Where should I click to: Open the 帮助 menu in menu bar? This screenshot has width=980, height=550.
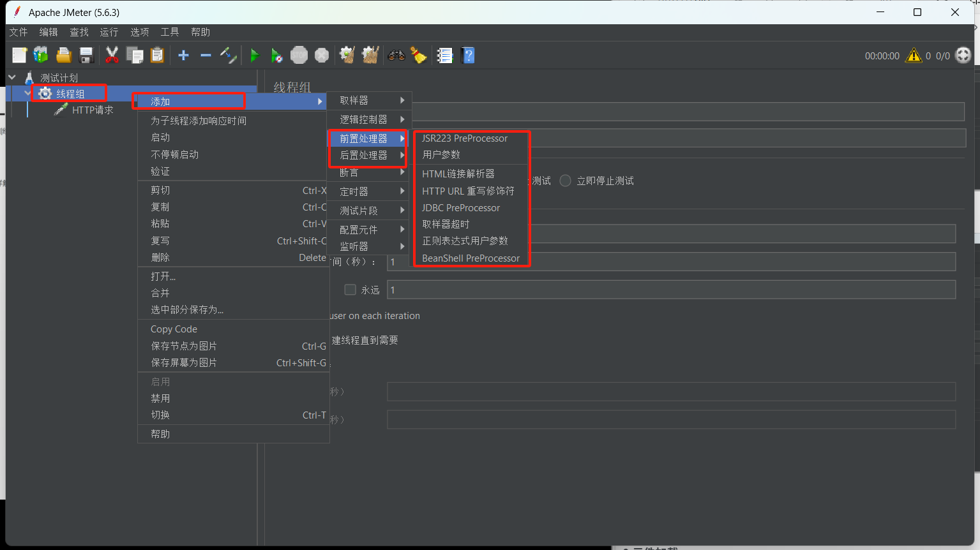[200, 32]
